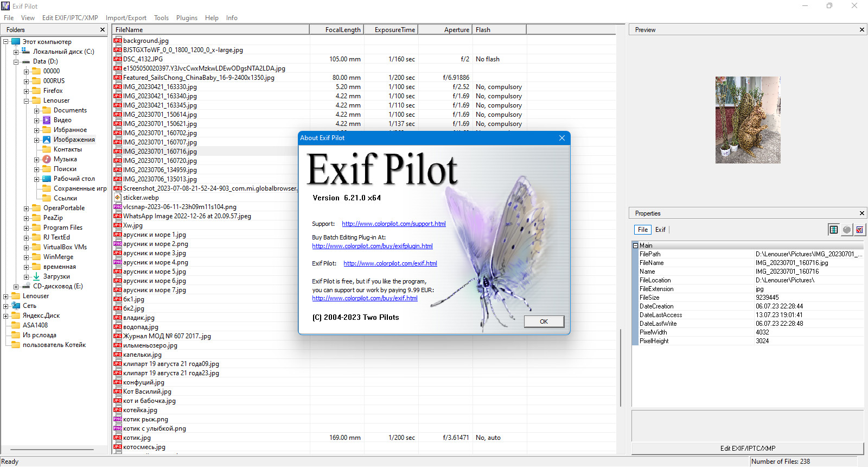868x467 pixels.
Task: Collapse the Data (D:) drive node
Action: click(x=16, y=62)
